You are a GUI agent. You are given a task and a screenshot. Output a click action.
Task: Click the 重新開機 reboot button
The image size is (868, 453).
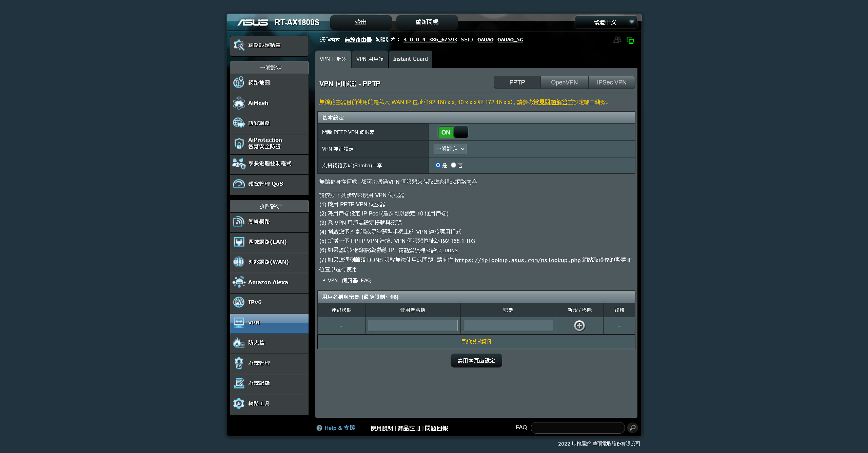(x=427, y=22)
